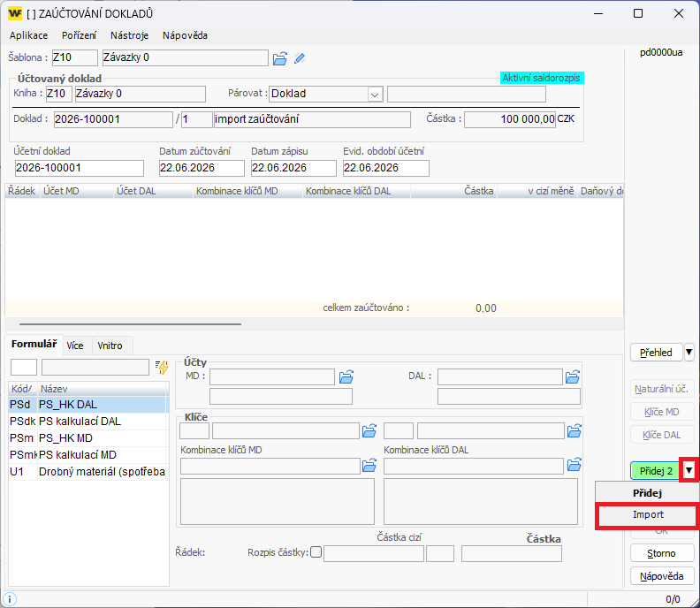Open the dropdown arrow next to Přehled
The image size is (700, 608).
click(689, 353)
